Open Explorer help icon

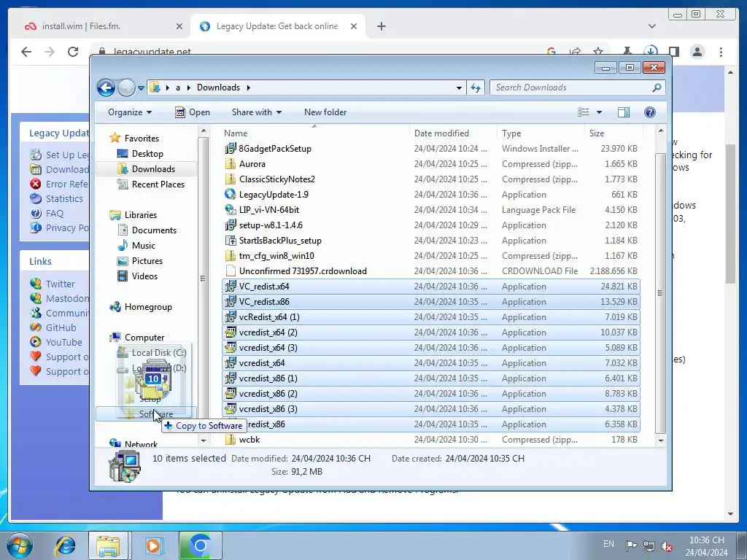650,112
